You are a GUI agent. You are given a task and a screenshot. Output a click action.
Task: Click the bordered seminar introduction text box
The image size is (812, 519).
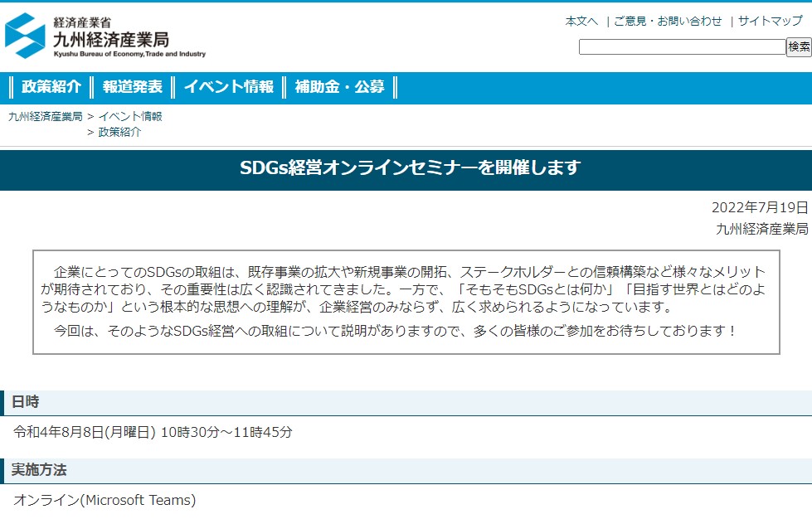(406, 302)
